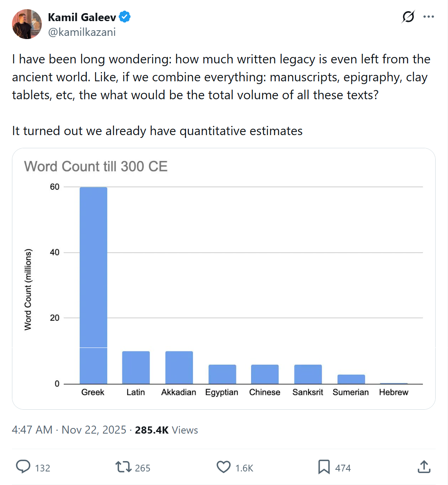Image resolution: width=448 pixels, height=485 pixels.
Task: Like the post with heart icon
Action: click(x=224, y=467)
